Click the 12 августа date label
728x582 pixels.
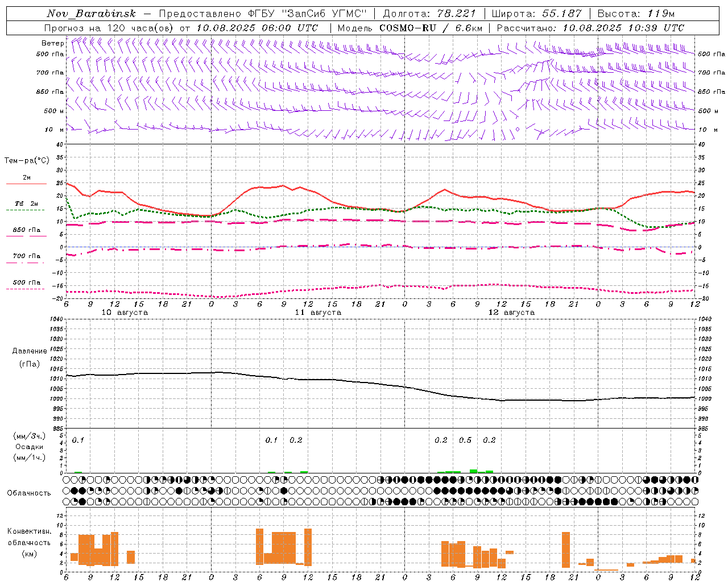(511, 313)
